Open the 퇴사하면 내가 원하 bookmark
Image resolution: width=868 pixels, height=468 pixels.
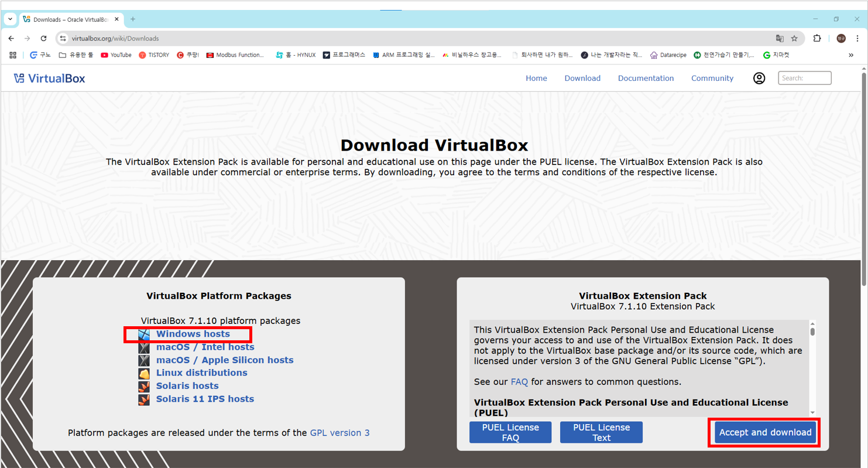pos(543,55)
